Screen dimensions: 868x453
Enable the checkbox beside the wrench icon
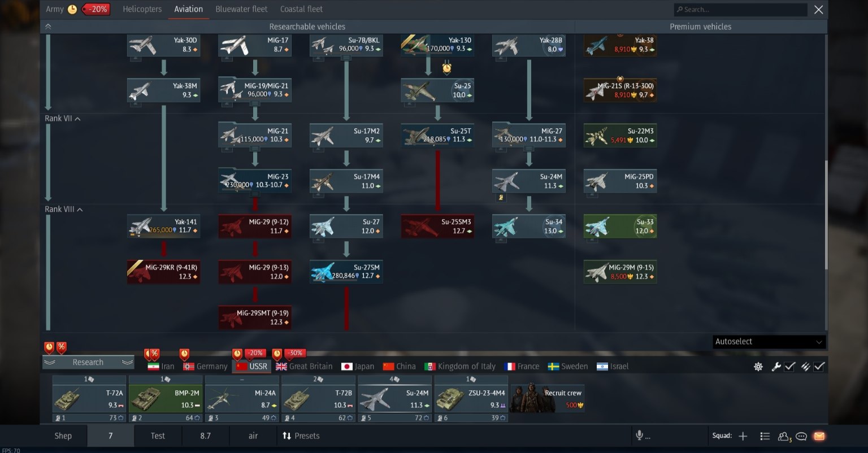pyautogui.click(x=790, y=367)
